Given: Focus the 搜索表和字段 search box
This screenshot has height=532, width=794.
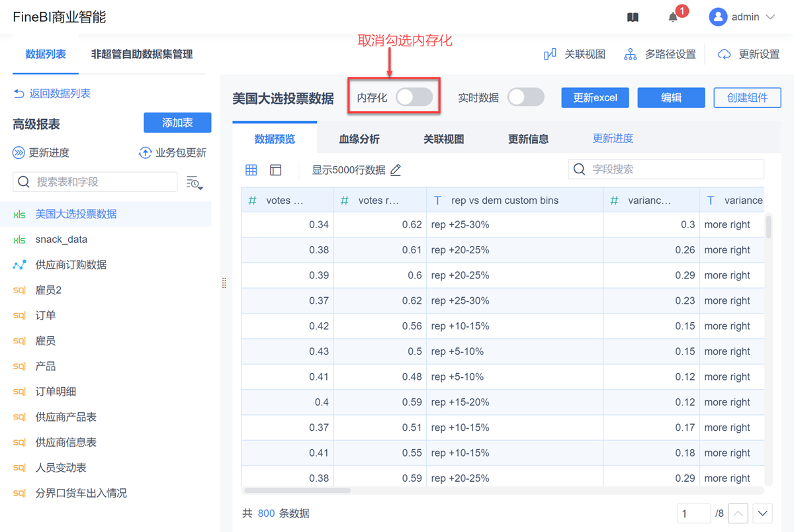Looking at the screenshot, I should coord(95,182).
